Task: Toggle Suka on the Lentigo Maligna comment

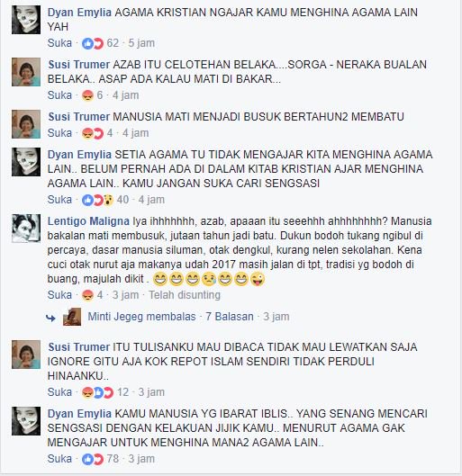Action: [59, 295]
